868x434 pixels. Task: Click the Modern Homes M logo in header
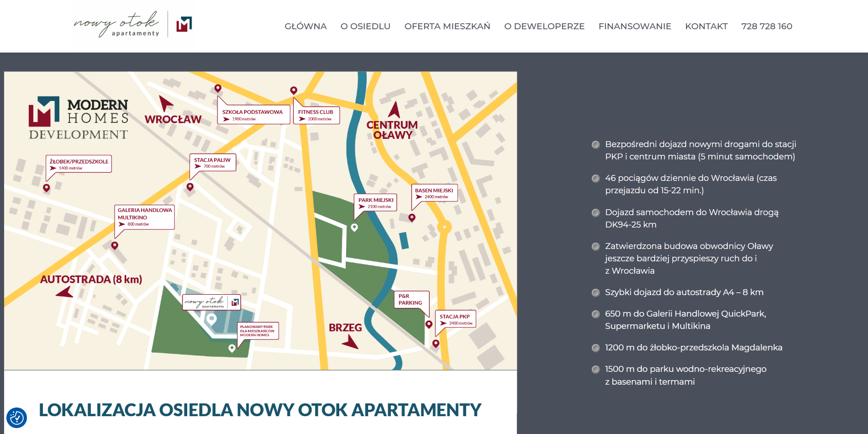[x=184, y=24]
